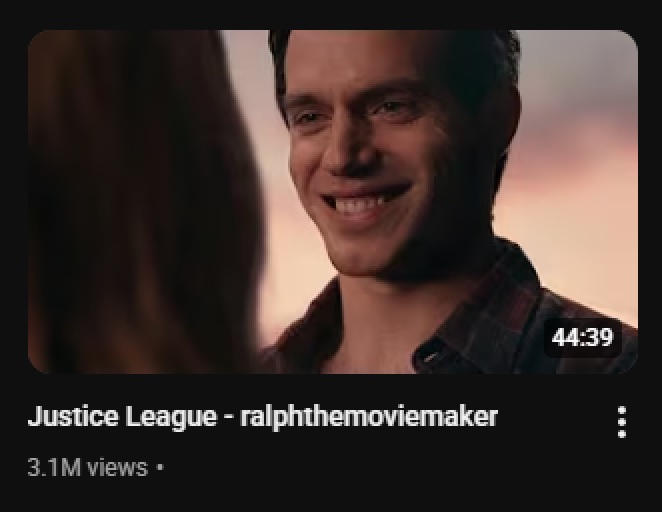Click the dot separator after the views count

(x=160, y=468)
